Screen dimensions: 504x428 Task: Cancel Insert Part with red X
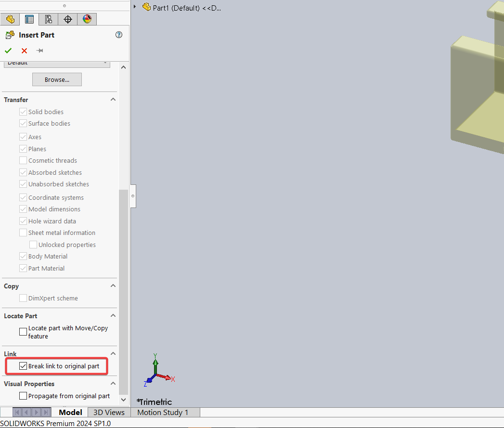[x=24, y=51]
